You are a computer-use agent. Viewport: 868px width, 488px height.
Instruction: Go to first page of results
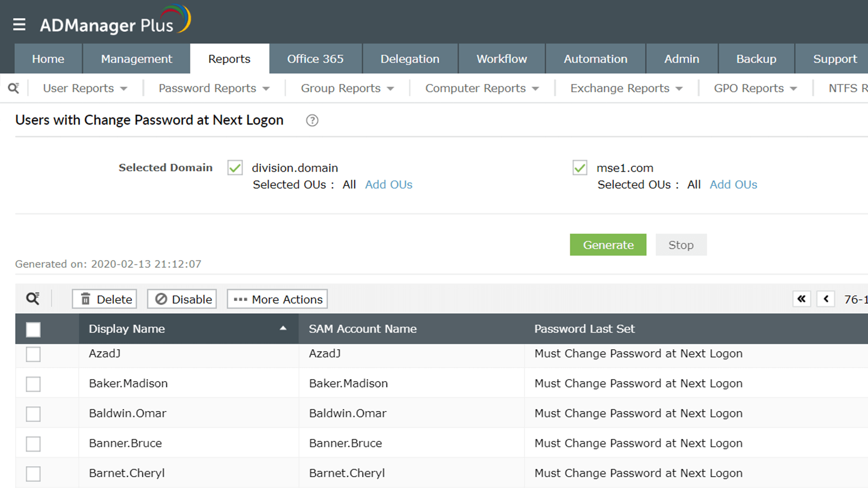coord(801,299)
